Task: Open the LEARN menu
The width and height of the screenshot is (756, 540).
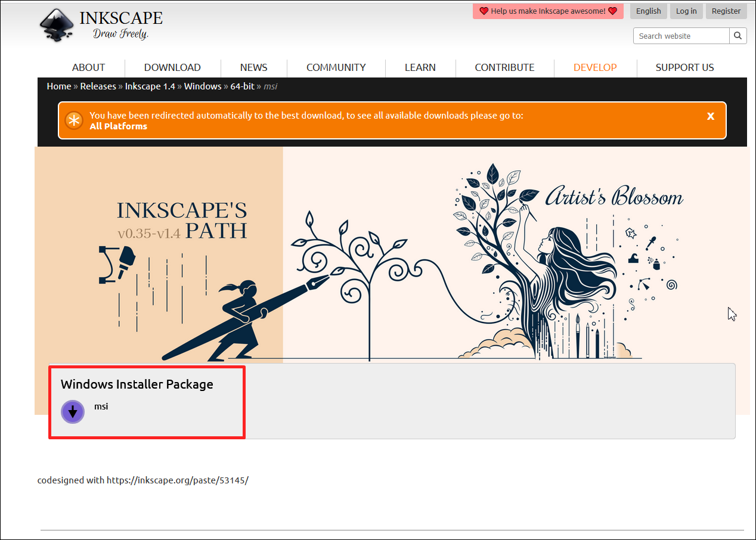Action: pos(420,67)
